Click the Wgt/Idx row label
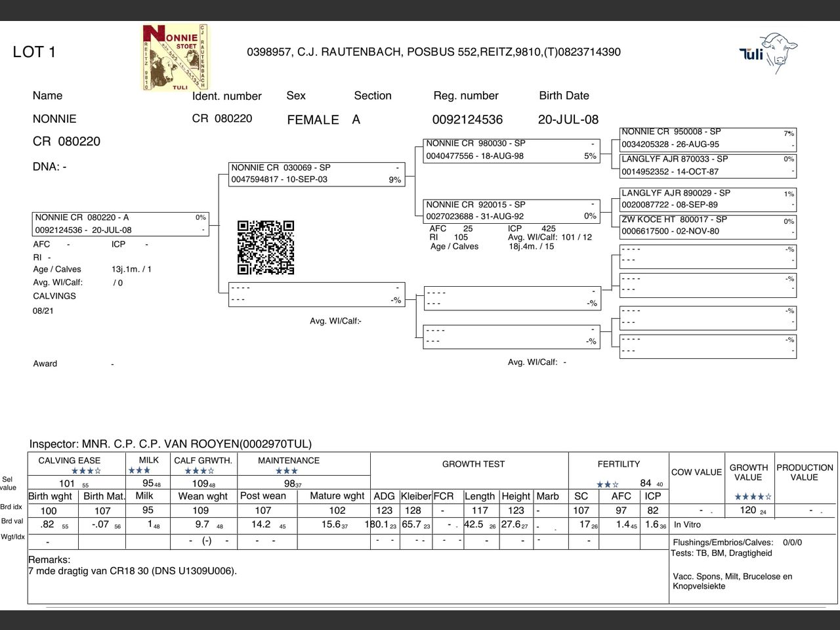 tap(12, 537)
